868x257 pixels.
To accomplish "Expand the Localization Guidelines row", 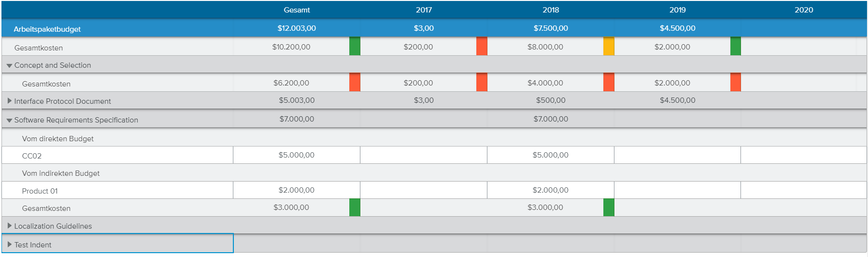I will click(x=9, y=226).
